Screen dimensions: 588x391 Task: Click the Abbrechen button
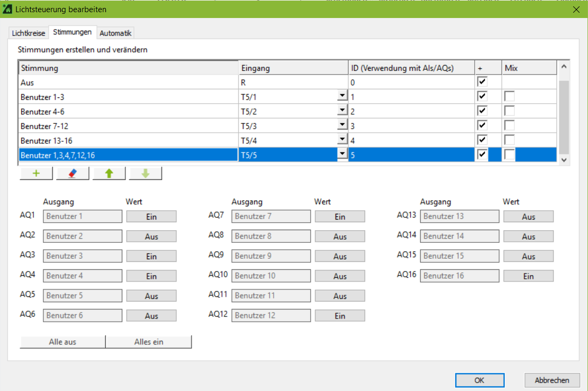tap(552, 380)
